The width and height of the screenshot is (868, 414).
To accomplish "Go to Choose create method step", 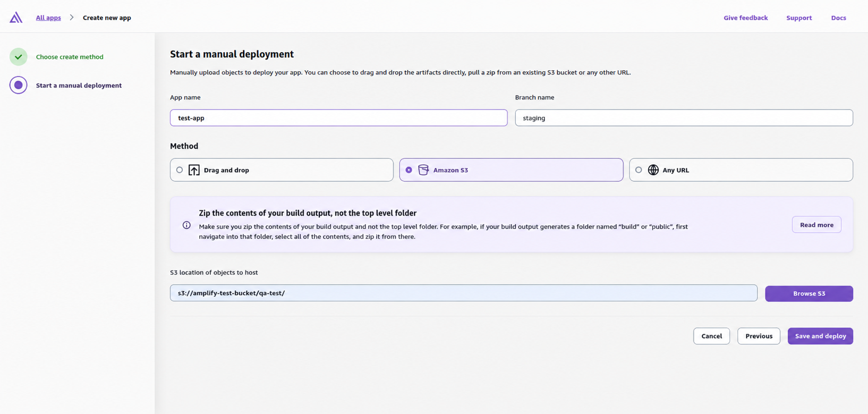I will pos(70,57).
